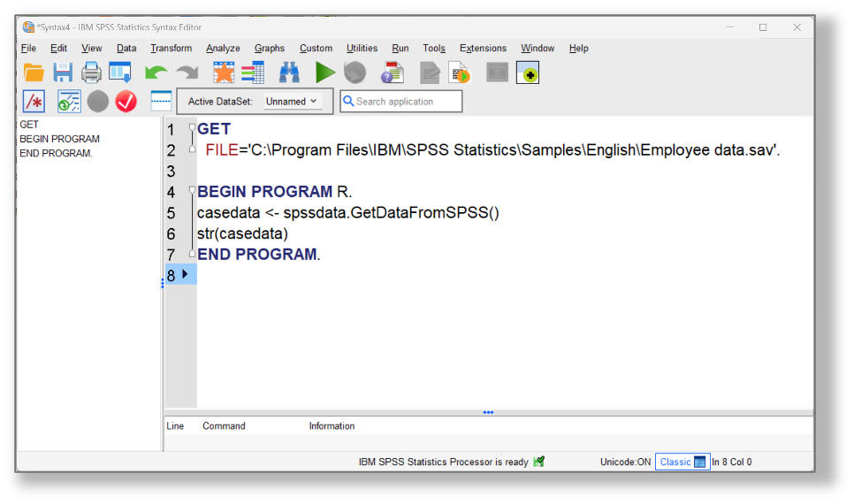This screenshot has width=854, height=504.
Task: Click the grey edit document icon
Action: pyautogui.click(x=430, y=73)
